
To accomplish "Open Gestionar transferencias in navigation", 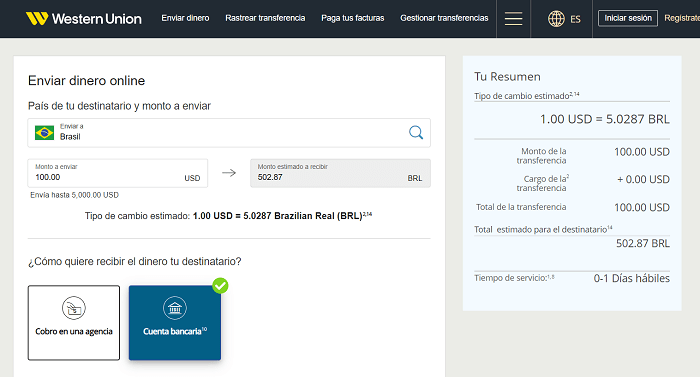I will click(444, 18).
